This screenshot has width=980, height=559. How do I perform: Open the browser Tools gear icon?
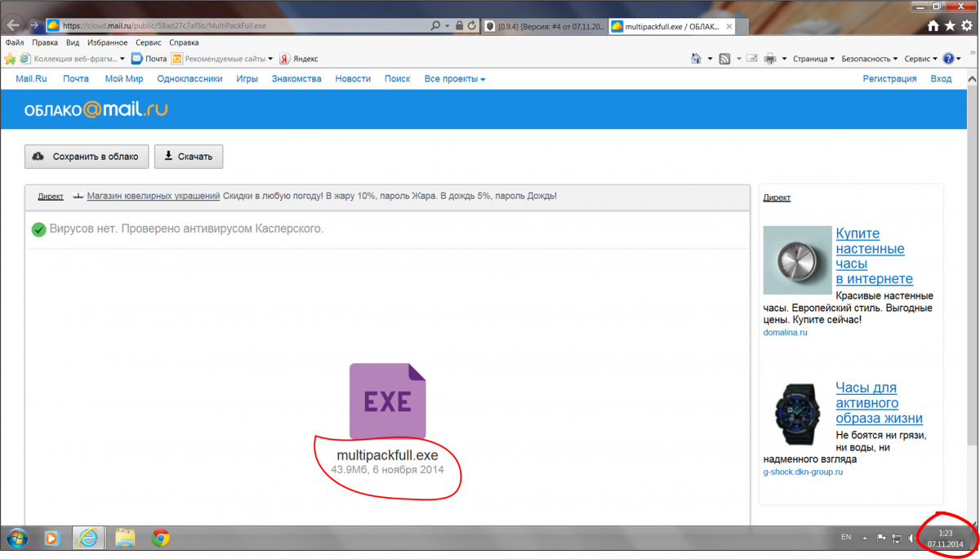[967, 26]
